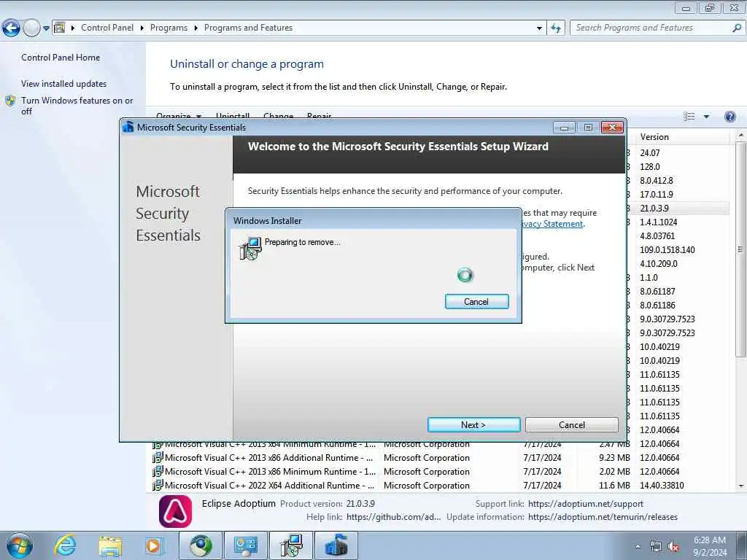Open the adoptium.net/temurin/releases update link
The image size is (747, 560).
coord(603,517)
